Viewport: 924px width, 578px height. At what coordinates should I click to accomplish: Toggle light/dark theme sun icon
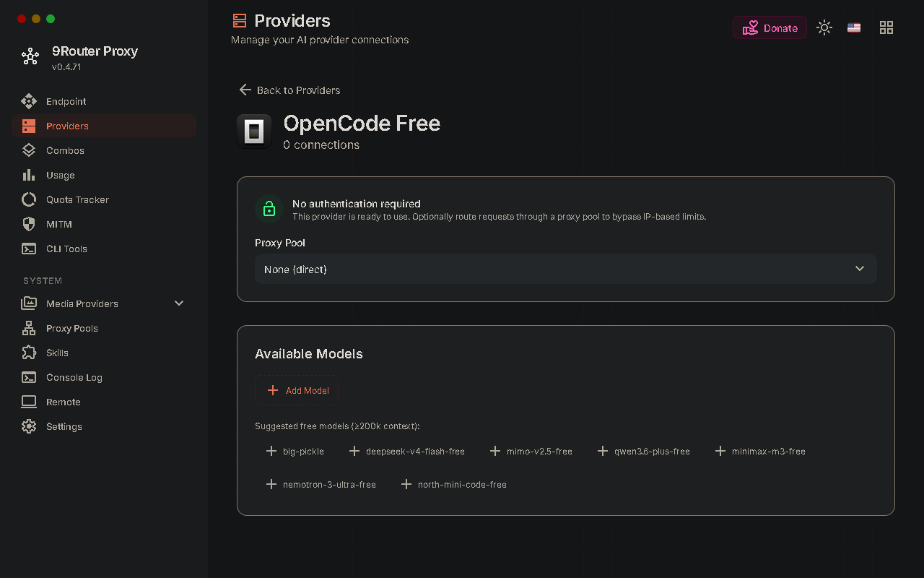pos(824,27)
